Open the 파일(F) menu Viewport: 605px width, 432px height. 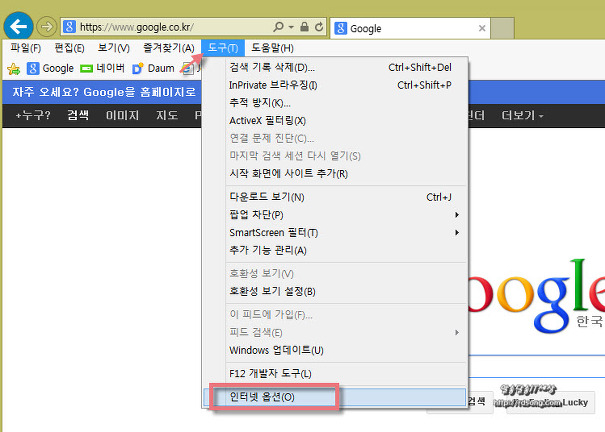pos(25,48)
